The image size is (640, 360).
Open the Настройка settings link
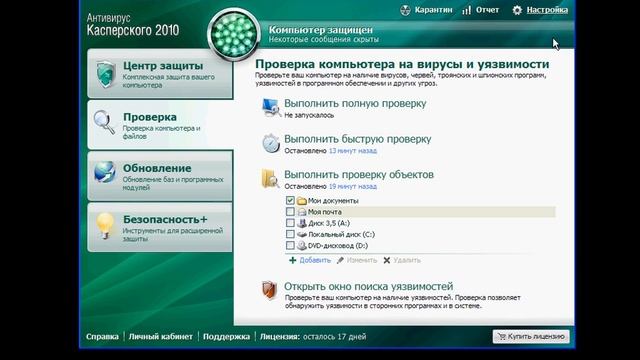(x=547, y=10)
